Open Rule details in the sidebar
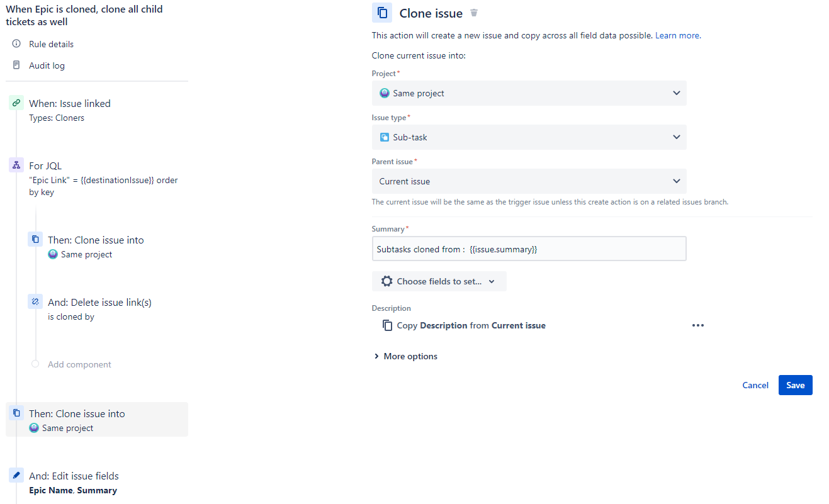This screenshot has height=504, width=829. tap(51, 44)
